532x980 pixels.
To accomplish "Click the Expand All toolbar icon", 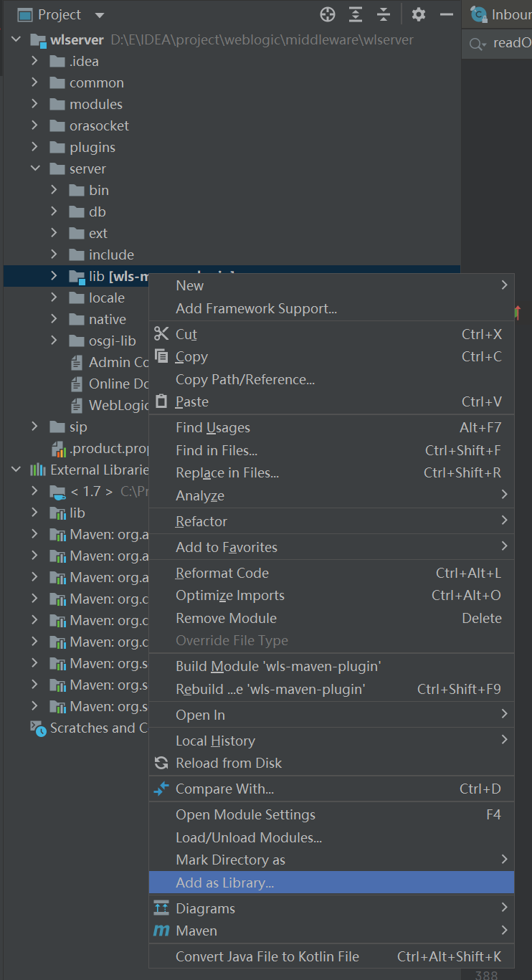I will pos(356,14).
